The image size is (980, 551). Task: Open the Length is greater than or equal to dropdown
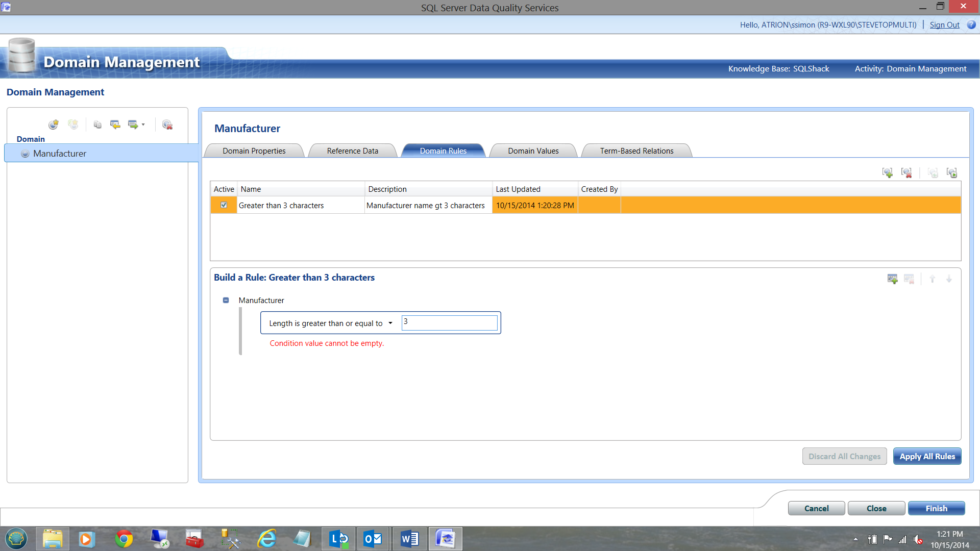[390, 323]
